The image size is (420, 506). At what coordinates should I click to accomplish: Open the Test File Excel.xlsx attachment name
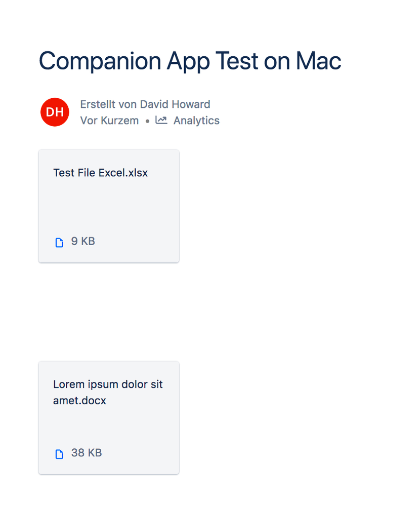click(x=101, y=173)
